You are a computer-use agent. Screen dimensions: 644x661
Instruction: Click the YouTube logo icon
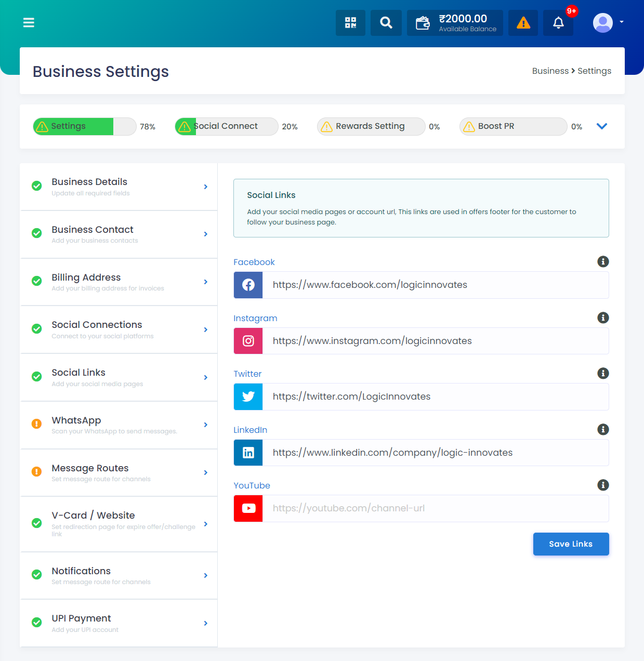(x=248, y=508)
